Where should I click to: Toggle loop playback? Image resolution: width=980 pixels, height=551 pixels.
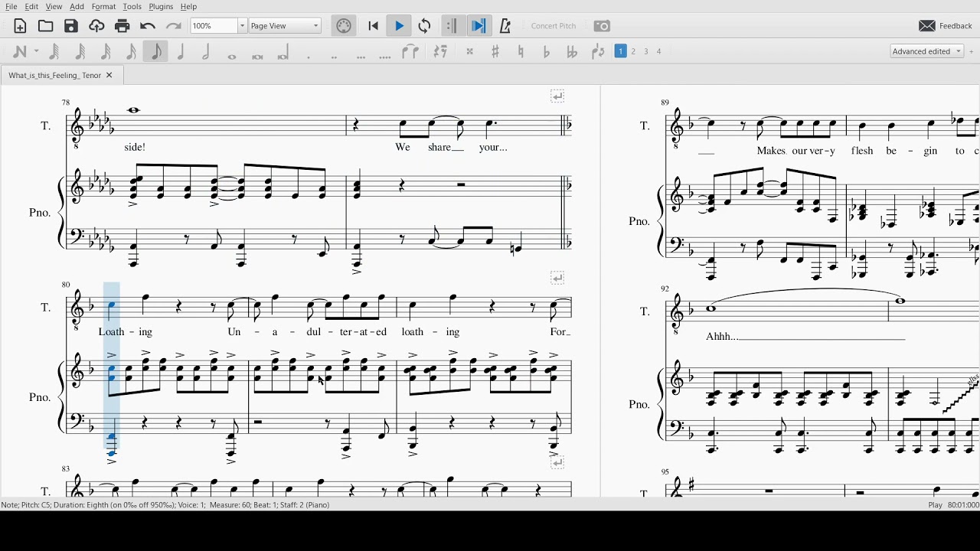click(x=425, y=26)
